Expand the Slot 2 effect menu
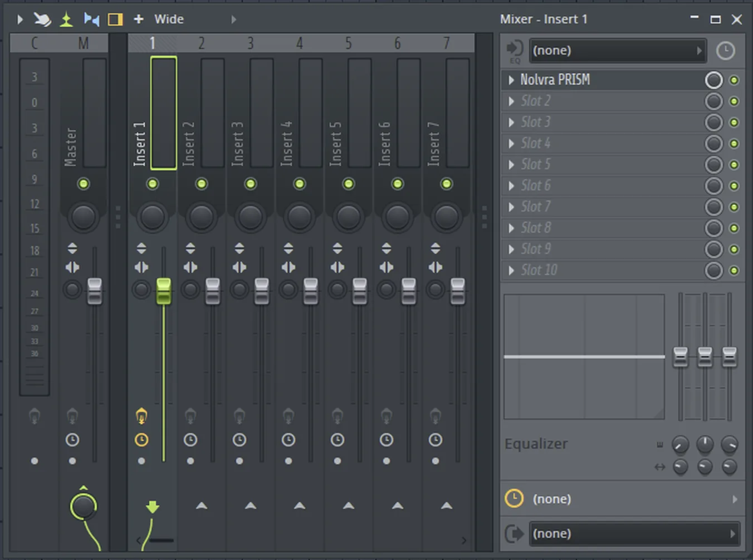Screen dimensions: 753x560 [x=511, y=101]
